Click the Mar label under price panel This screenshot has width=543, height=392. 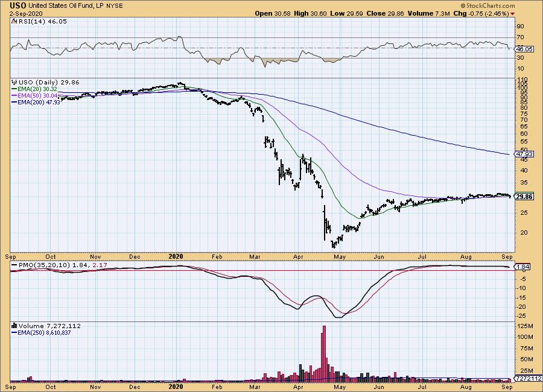pos(255,257)
